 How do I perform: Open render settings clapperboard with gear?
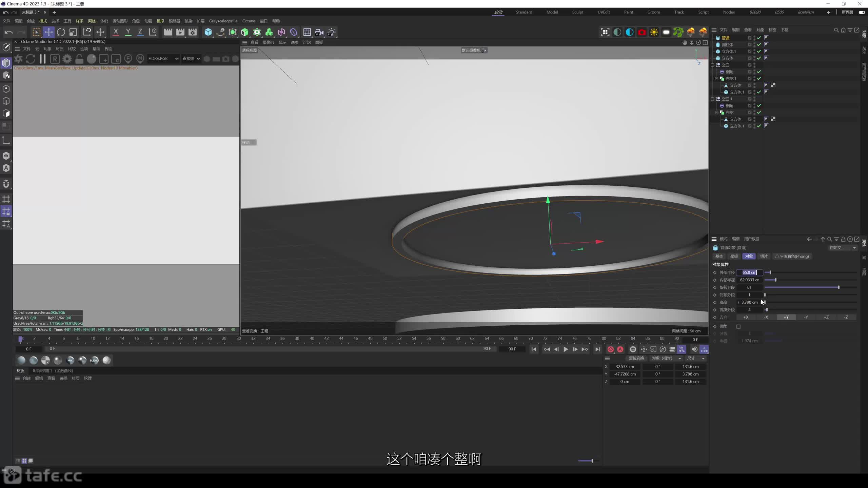click(193, 32)
